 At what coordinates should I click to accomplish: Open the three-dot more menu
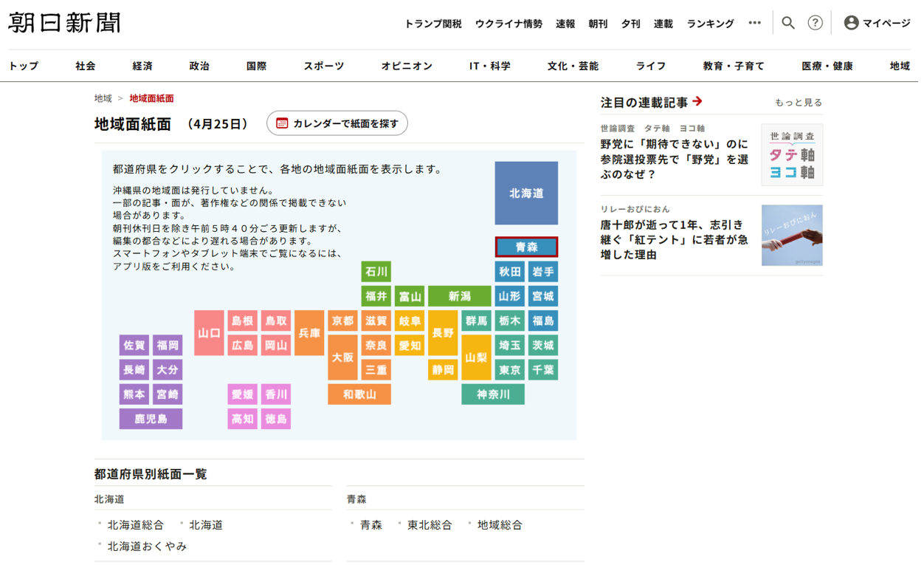click(x=759, y=23)
